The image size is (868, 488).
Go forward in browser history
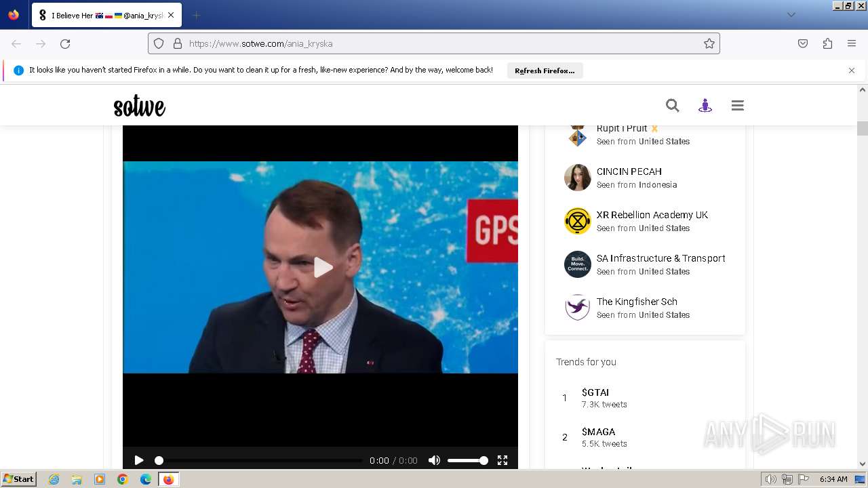[x=41, y=43]
